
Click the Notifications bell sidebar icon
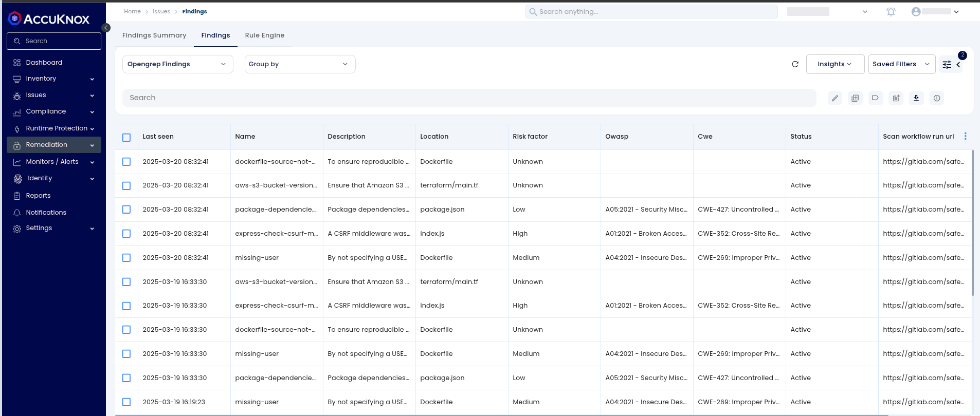(x=17, y=213)
